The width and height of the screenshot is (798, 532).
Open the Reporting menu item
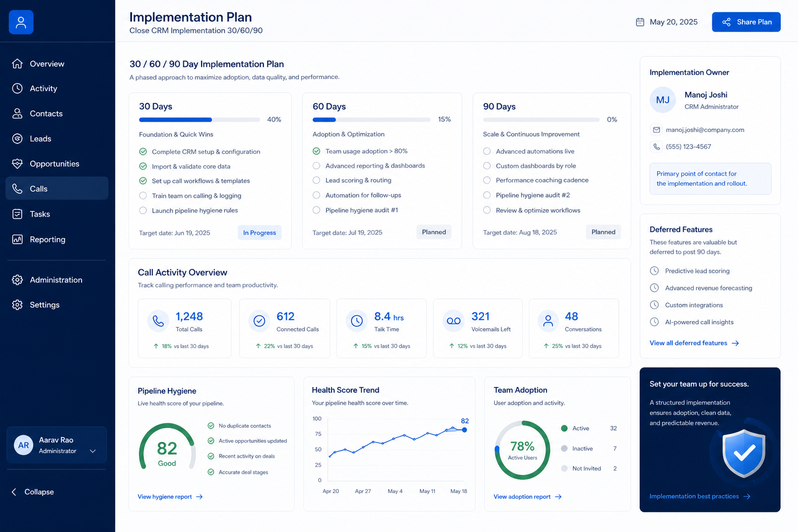(x=57, y=240)
